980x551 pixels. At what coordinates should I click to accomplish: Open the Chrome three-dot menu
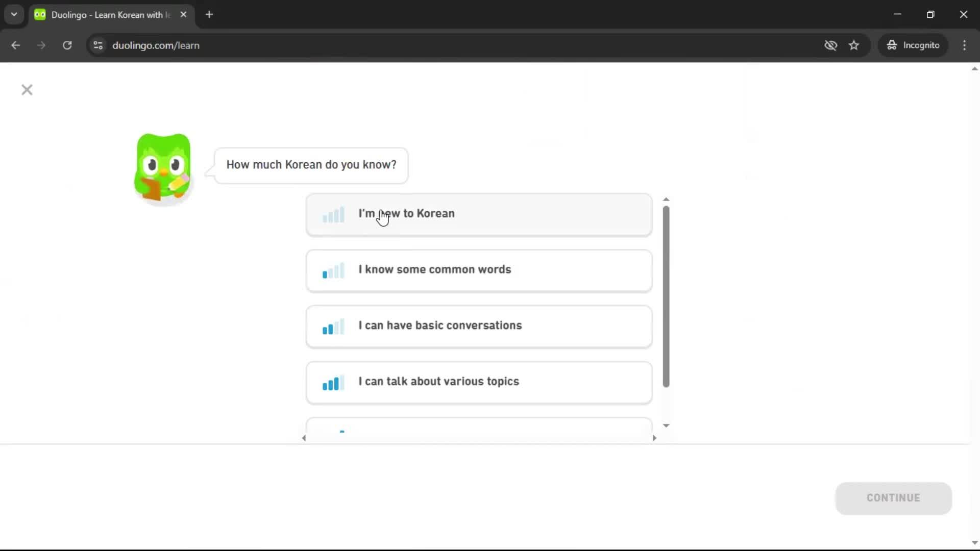(x=965, y=45)
